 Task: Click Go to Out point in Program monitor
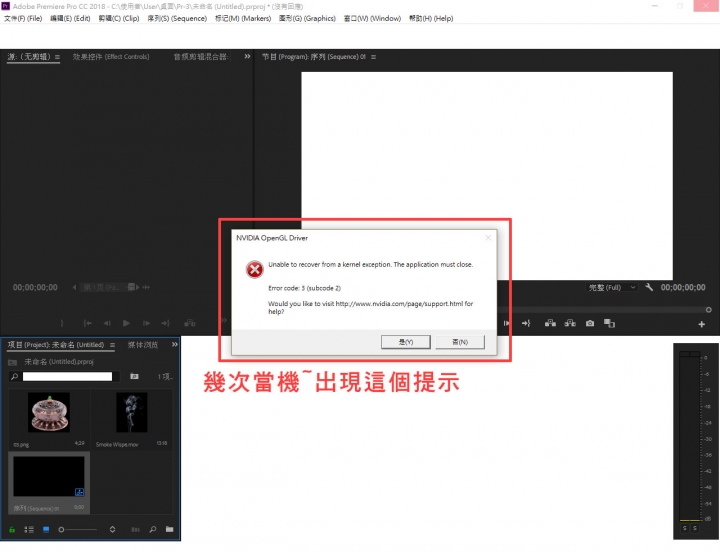[526, 323]
